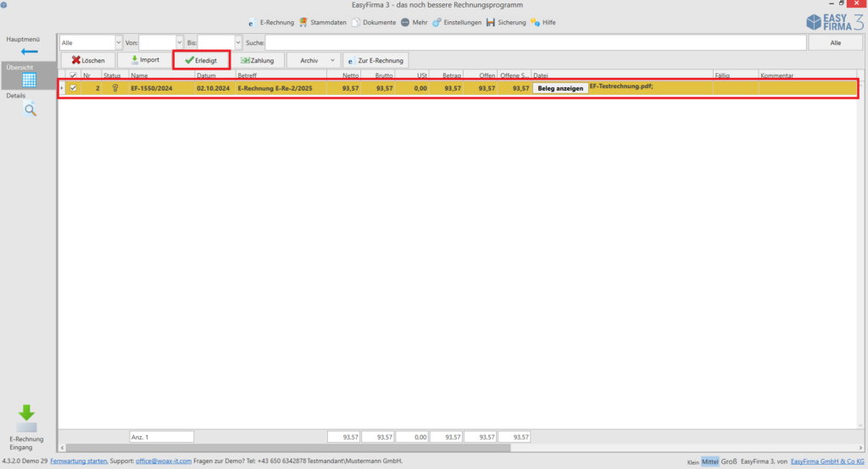Image resolution: width=868 pixels, height=469 pixels.
Task: Click the Zahlung toolbar button
Action: coord(257,60)
